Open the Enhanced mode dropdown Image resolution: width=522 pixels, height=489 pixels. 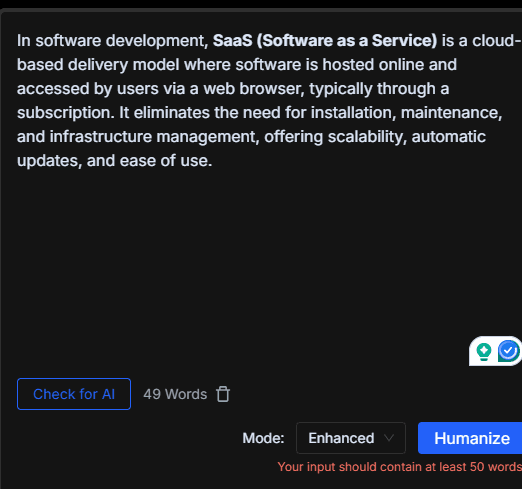pos(351,438)
